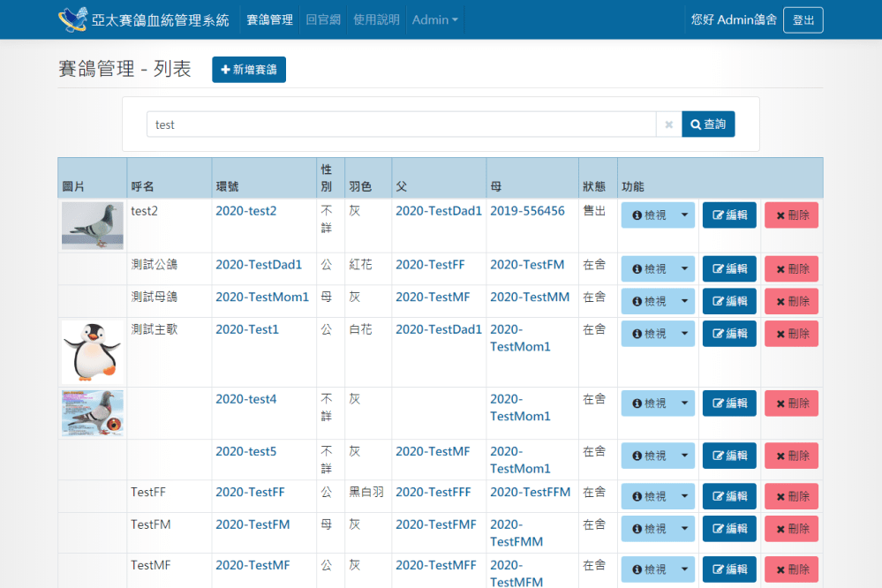This screenshot has width=882, height=588.
Task: Expand view dropdown arrow for test2 row
Action: pyautogui.click(x=685, y=215)
